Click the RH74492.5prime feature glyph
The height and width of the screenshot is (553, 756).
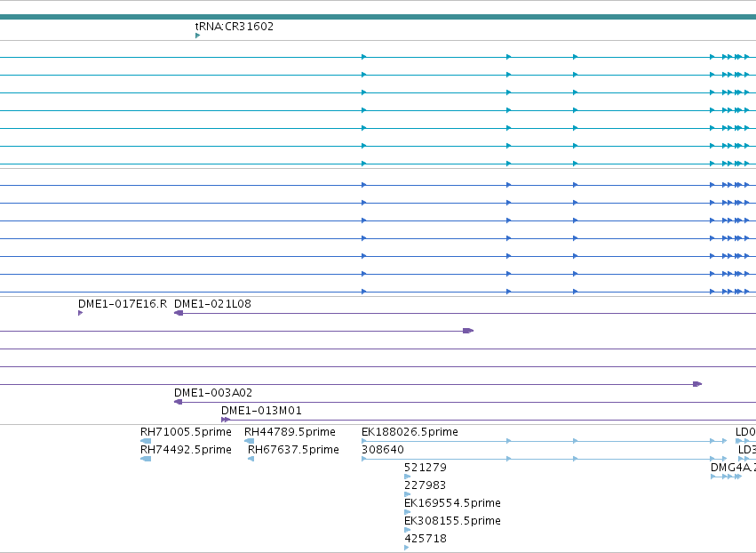(x=146, y=459)
